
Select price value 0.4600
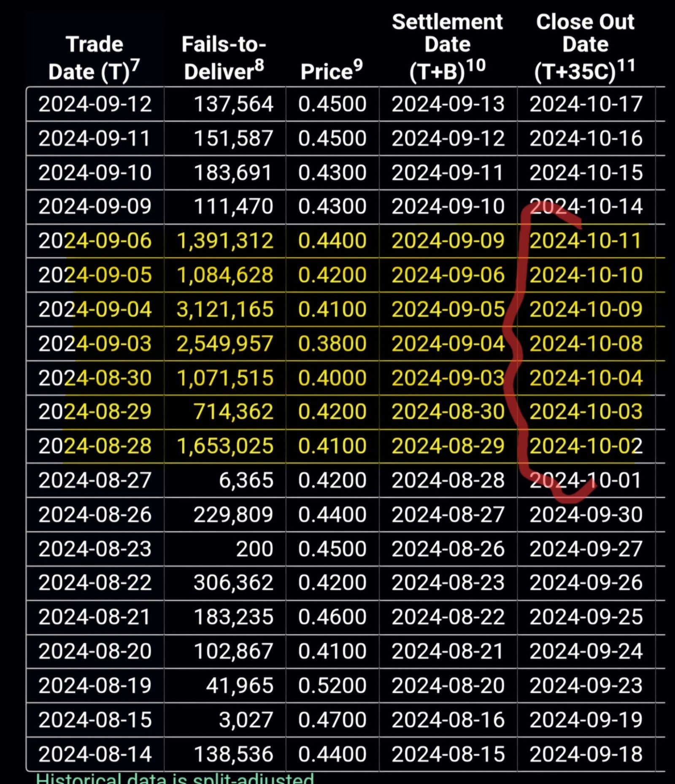pos(332,617)
